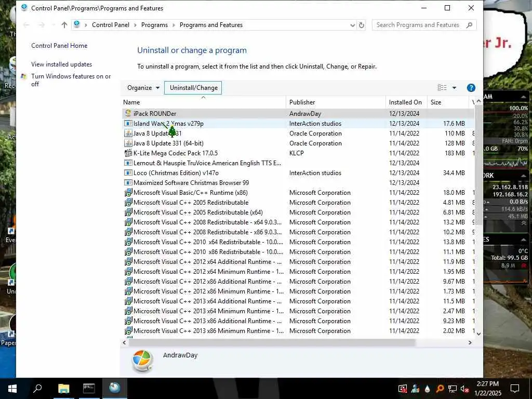Click the KLCP publisher cell

[x=297, y=153]
